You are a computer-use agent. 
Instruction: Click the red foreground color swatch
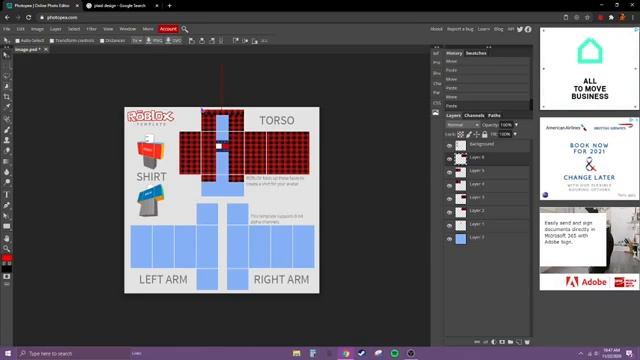6,258
